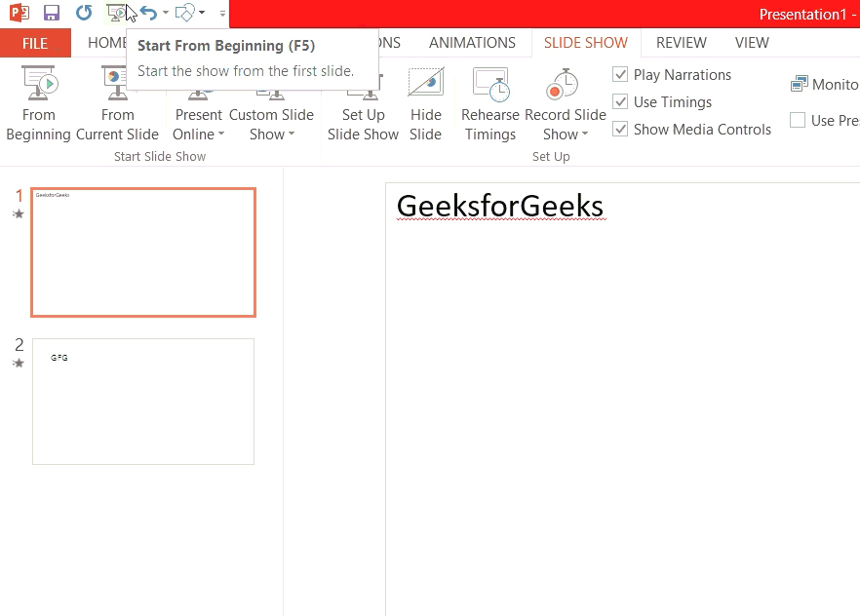Click the Shapes icon in Quick Access Toolbar
The image size is (860, 616).
(x=185, y=12)
